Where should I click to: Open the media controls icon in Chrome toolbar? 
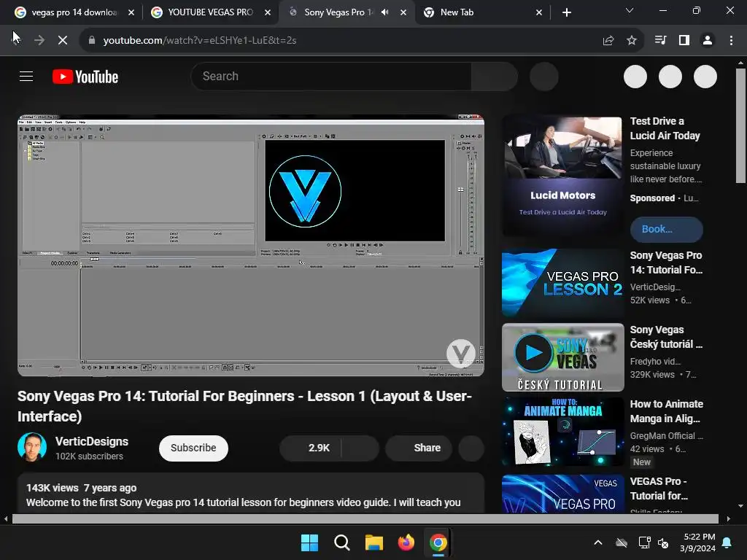point(661,41)
